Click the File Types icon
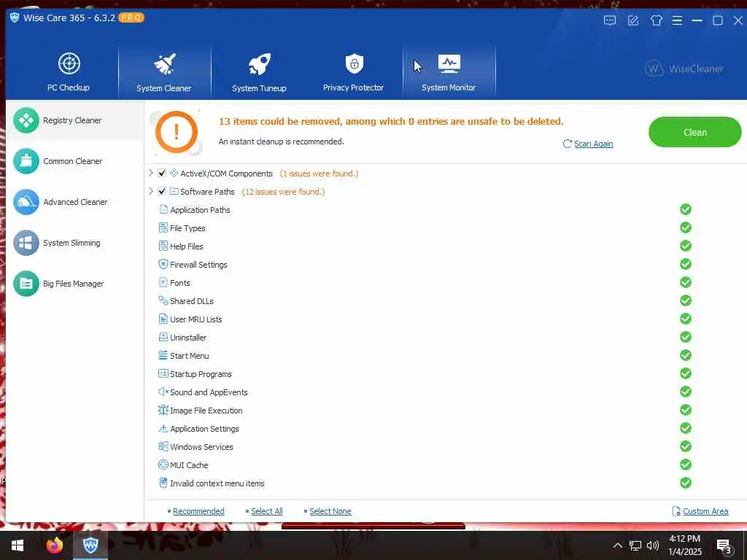This screenshot has width=747, height=560. [163, 228]
